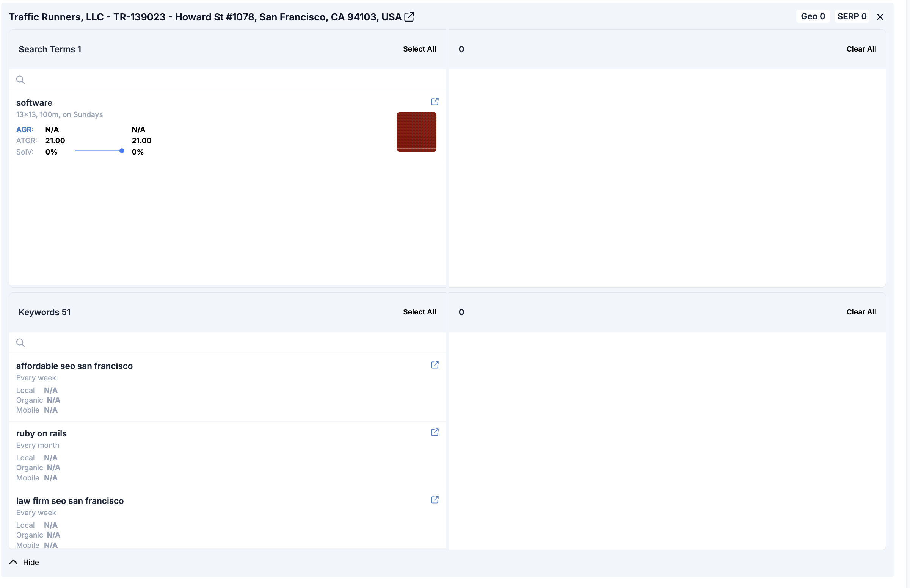Click the Geo 0 badge
Viewport: 910px width, 588px height.
tap(813, 16)
